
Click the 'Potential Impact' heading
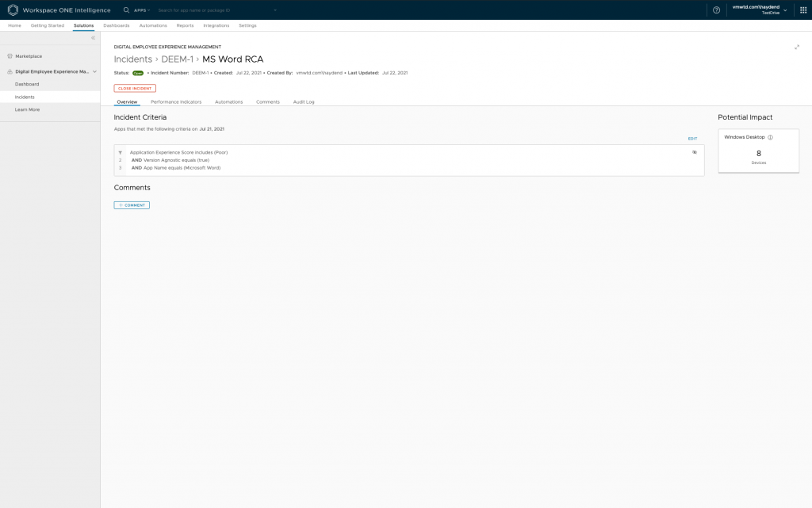coord(745,117)
